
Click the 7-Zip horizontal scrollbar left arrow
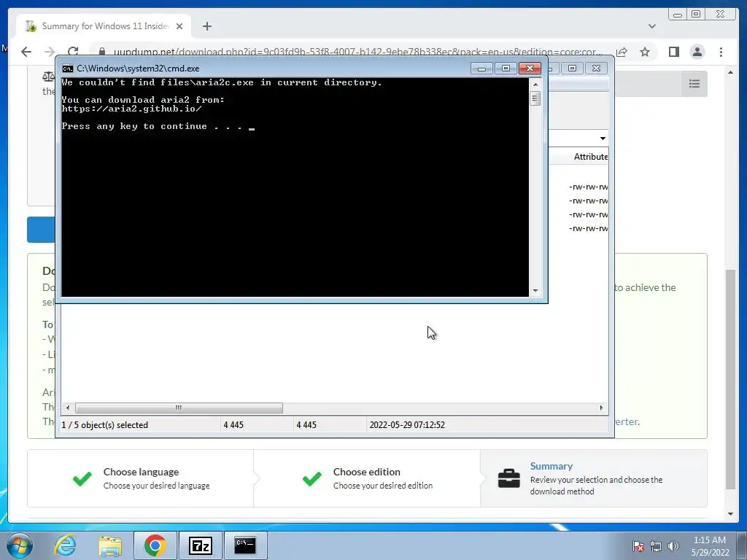68,408
